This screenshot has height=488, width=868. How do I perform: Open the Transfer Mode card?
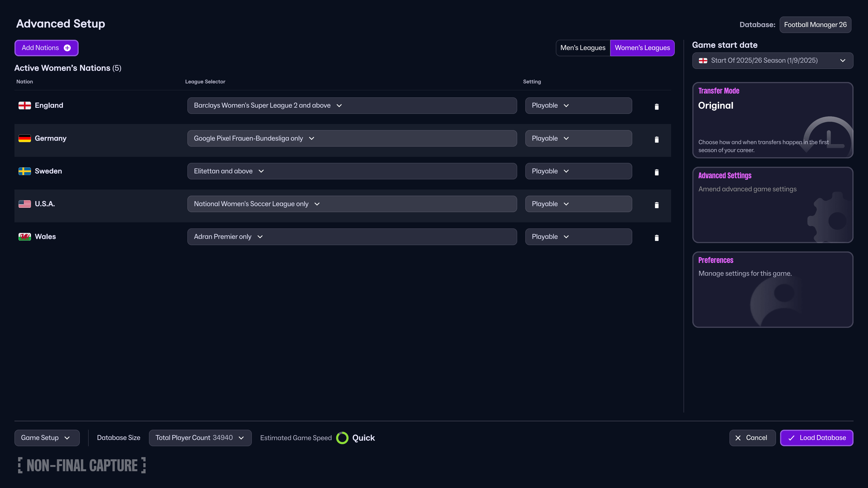click(x=772, y=120)
